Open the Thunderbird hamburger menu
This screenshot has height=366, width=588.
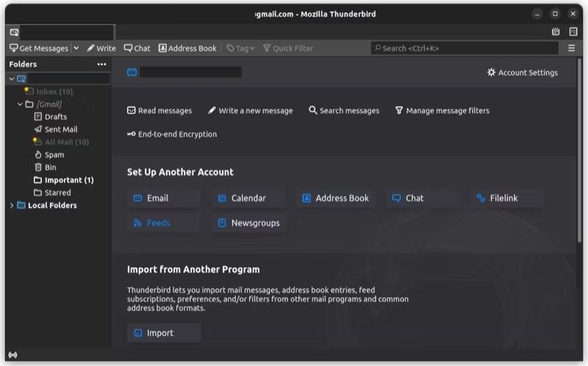click(572, 48)
